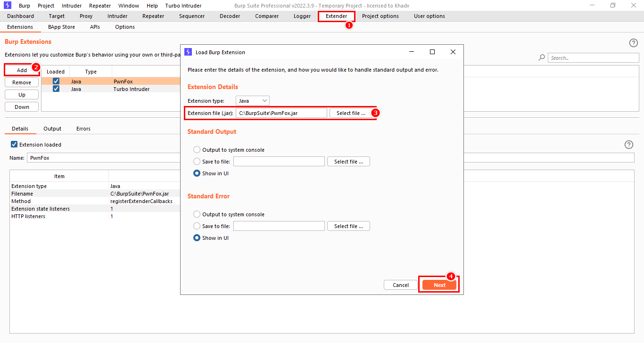Select Standard Output 'Show in UI' radio

[197, 173]
